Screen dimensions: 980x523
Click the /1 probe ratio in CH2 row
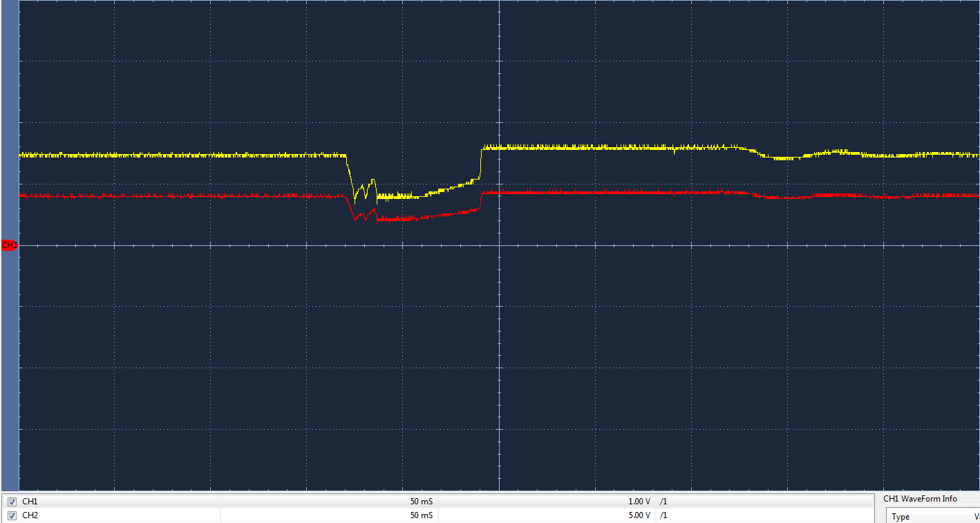(664, 515)
